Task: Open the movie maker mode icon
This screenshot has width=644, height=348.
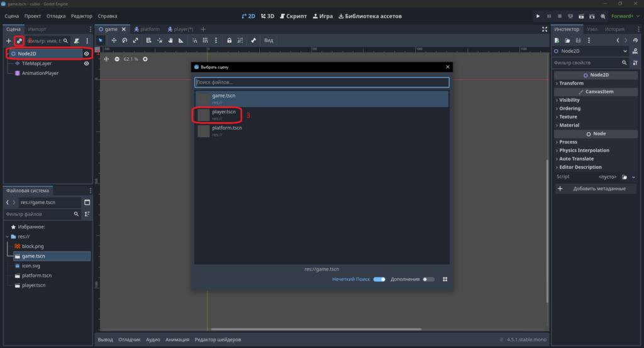Action: tap(602, 16)
